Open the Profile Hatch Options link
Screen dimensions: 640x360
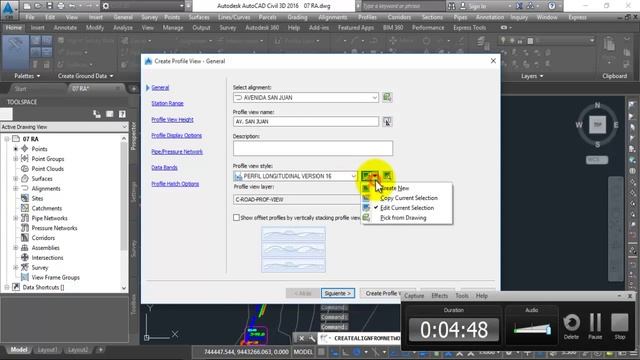click(x=175, y=184)
